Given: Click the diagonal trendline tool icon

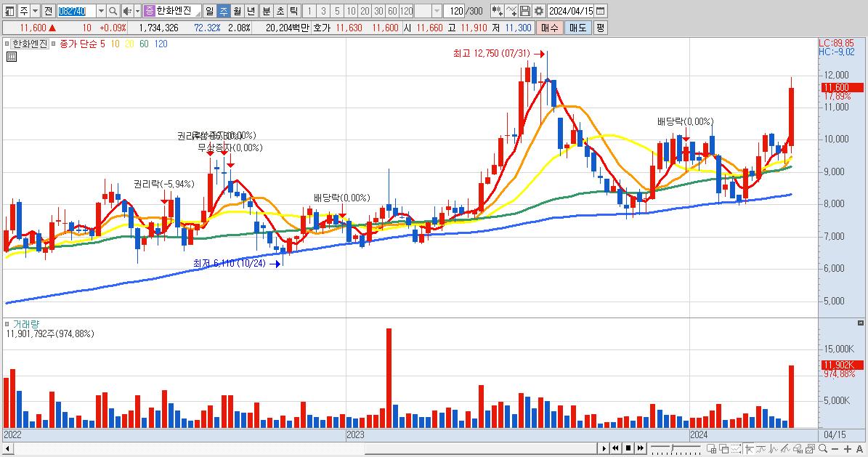Looking at the screenshot, I should click(785, 449).
